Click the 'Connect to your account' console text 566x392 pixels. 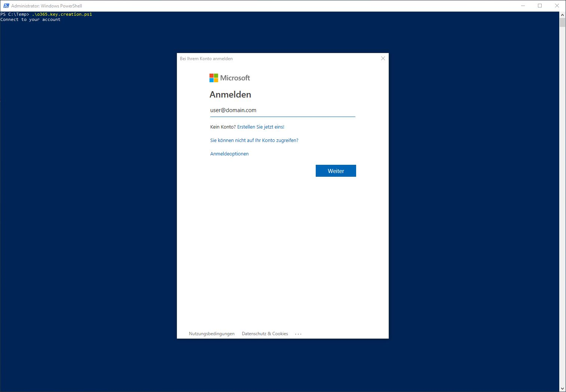pos(30,19)
